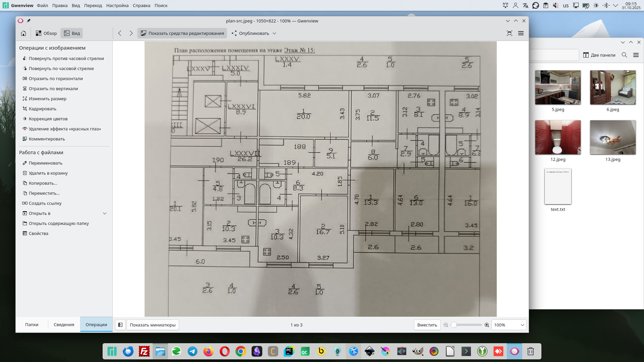
Task: Open the 100% zoom level dropdown
Action: coord(508,325)
